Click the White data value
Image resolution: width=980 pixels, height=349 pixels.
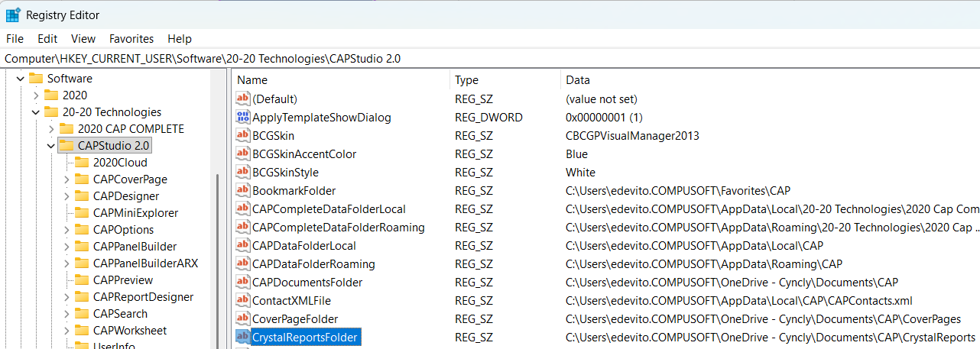pos(580,172)
